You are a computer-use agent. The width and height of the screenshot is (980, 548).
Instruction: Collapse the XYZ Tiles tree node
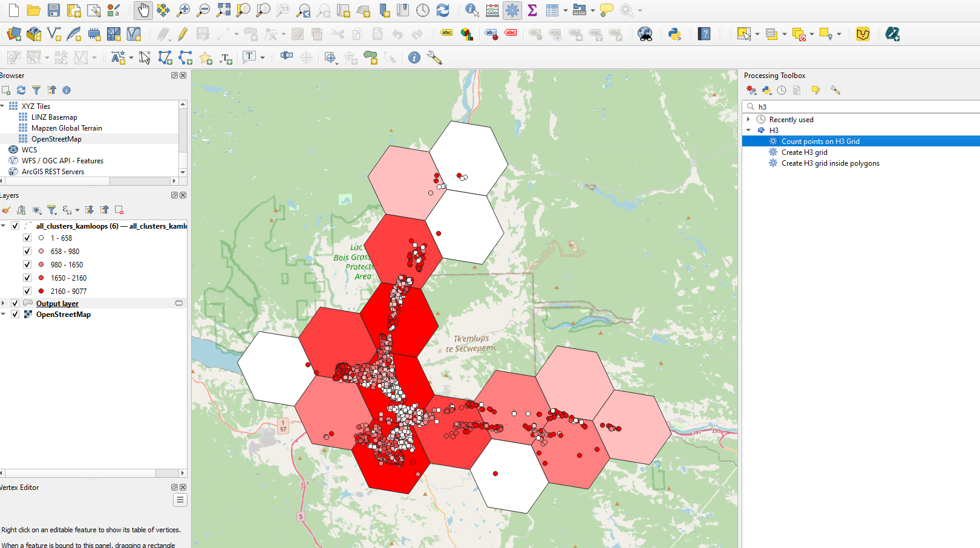pos(3,106)
